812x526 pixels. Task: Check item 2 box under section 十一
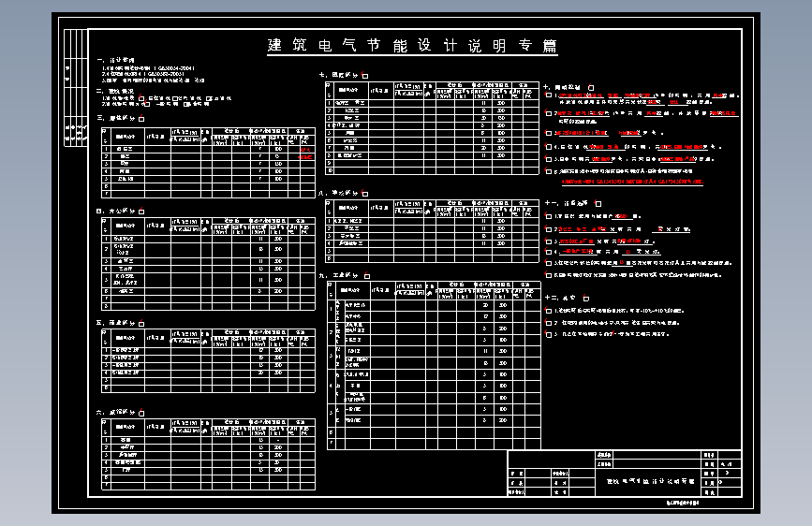tap(549, 229)
